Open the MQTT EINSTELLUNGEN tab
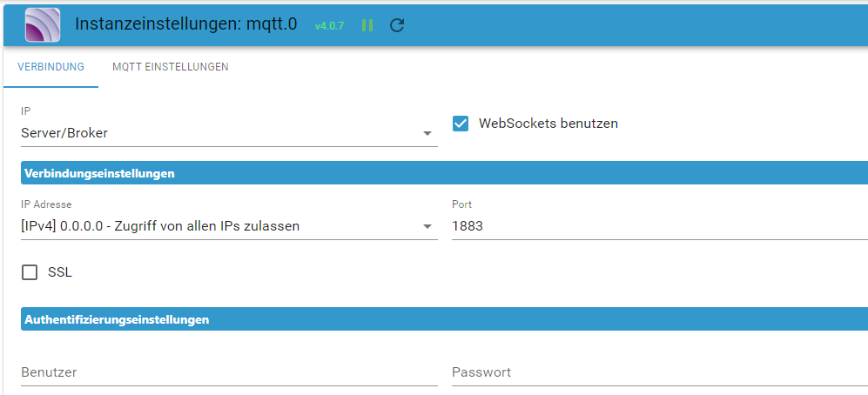Screen dimensions: 868x395 click(171, 67)
